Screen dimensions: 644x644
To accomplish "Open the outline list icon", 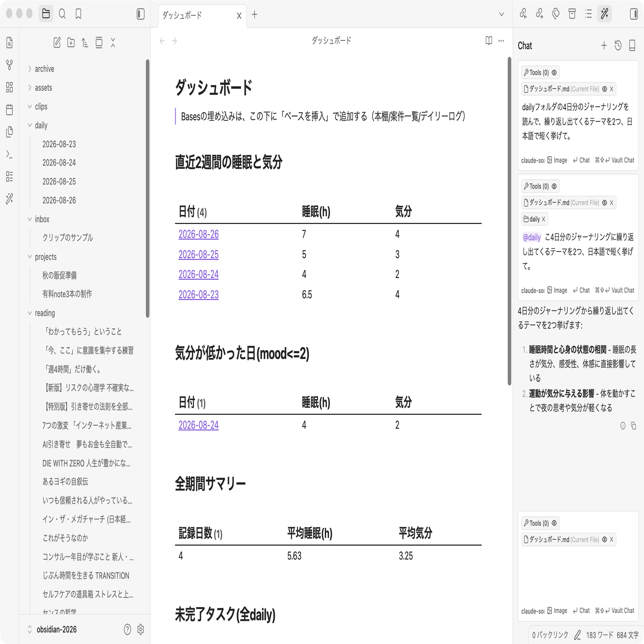I will [589, 14].
